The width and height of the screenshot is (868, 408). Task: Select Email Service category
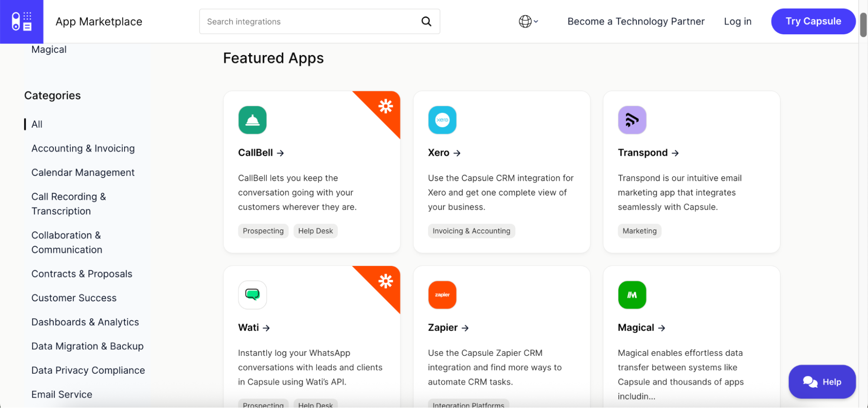tap(62, 395)
